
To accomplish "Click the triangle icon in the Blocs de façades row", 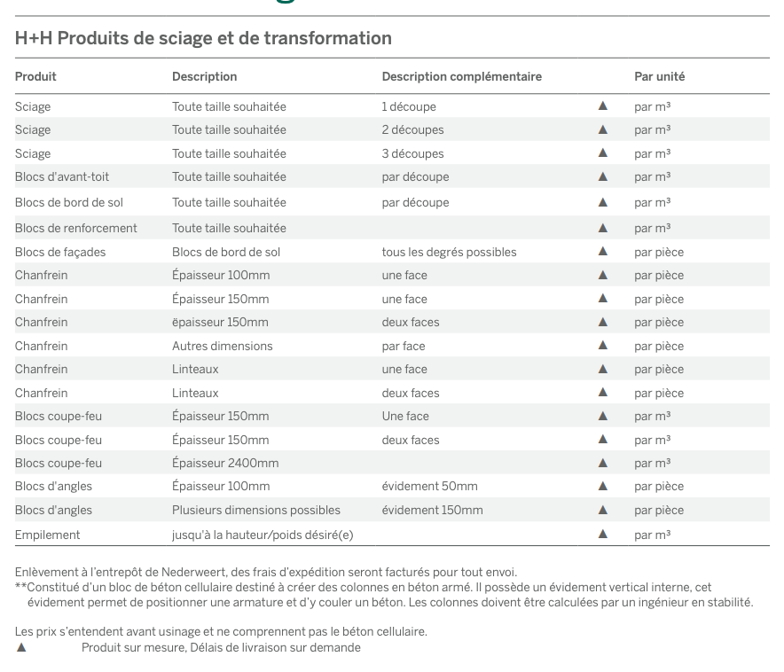I will 603,251.
